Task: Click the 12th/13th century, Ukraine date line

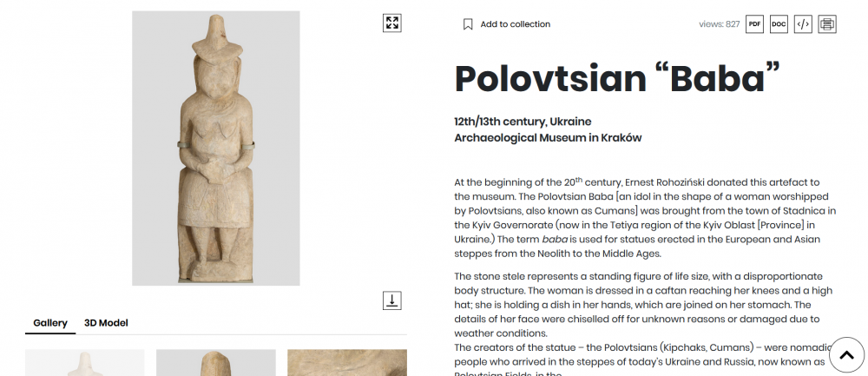Action: pyautogui.click(x=522, y=122)
